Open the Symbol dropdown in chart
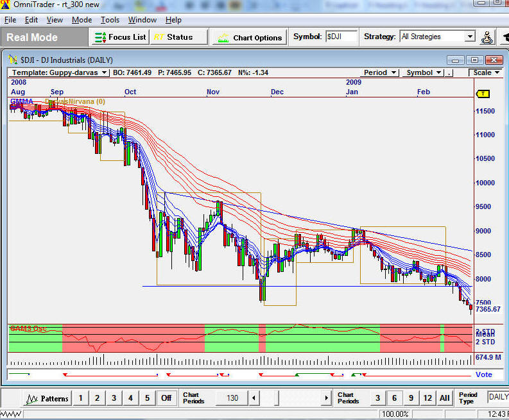 423,72
